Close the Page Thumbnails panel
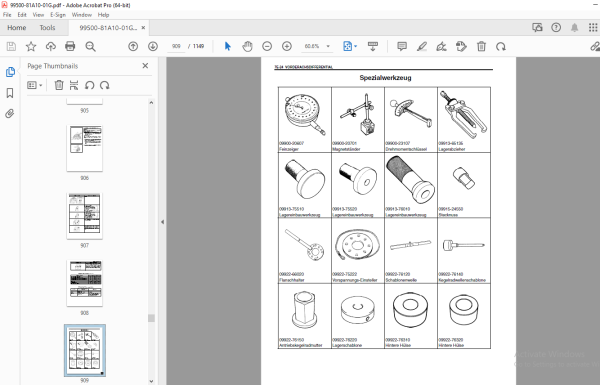This screenshot has width=600, height=385. coord(145,66)
